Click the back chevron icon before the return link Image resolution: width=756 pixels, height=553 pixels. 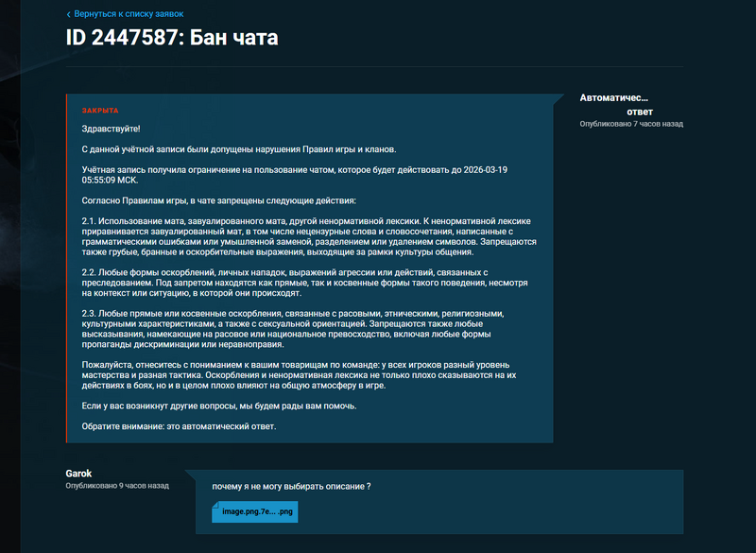[68, 14]
